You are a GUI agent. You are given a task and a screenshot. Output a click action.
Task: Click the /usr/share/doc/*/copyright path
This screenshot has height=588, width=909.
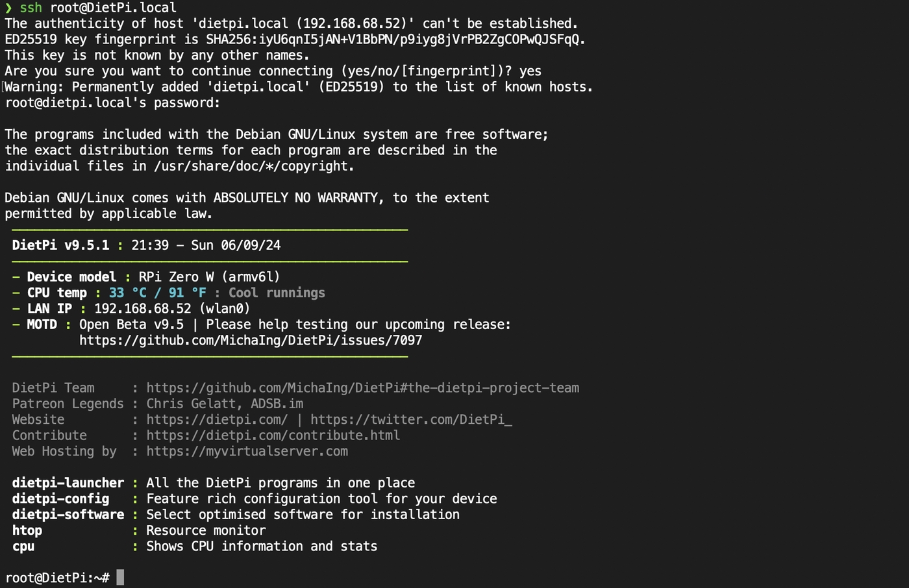pos(253,166)
